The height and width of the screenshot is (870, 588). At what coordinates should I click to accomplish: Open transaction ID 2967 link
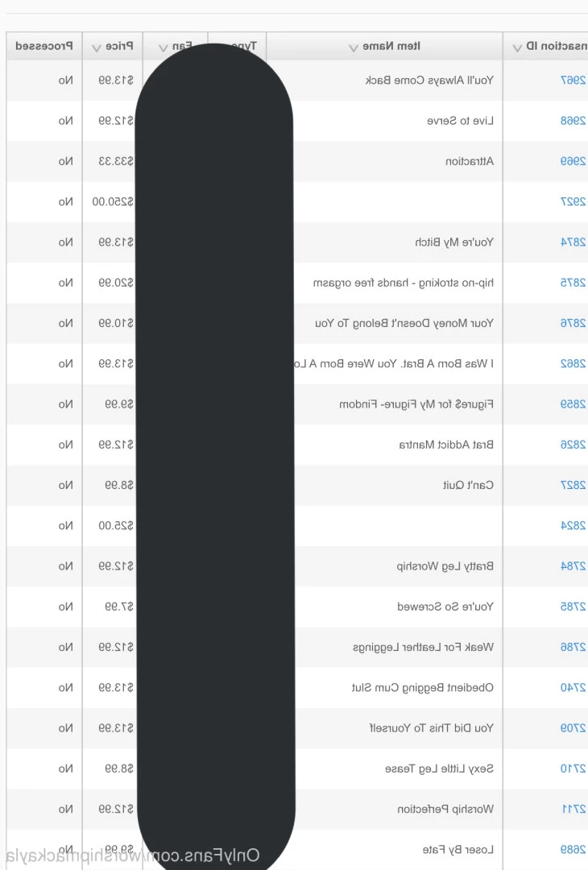(573, 81)
